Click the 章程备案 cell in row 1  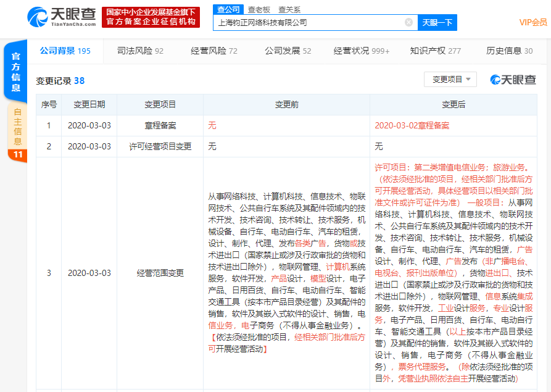pos(160,125)
